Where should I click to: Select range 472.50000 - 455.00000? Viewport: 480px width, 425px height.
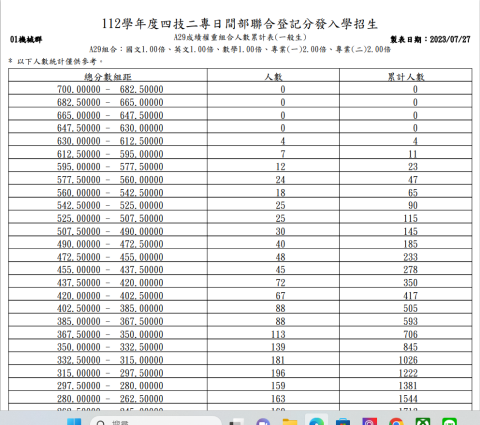click(x=110, y=257)
